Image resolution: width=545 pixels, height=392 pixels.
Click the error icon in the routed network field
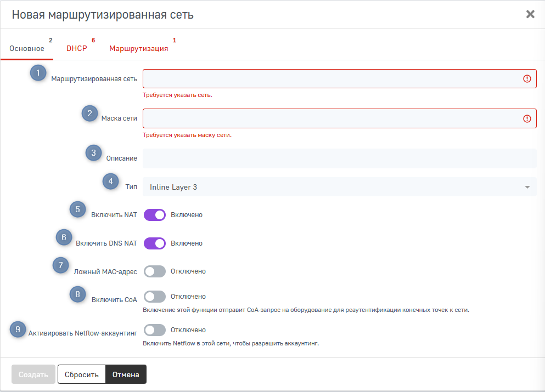click(527, 79)
